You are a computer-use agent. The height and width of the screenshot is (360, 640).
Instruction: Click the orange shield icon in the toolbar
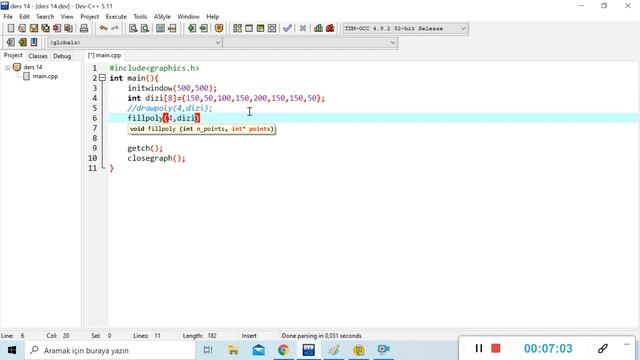pos(219,28)
